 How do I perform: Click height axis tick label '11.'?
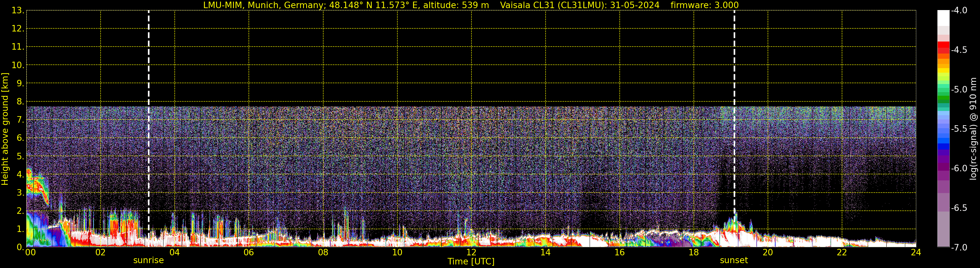pyautogui.click(x=18, y=47)
